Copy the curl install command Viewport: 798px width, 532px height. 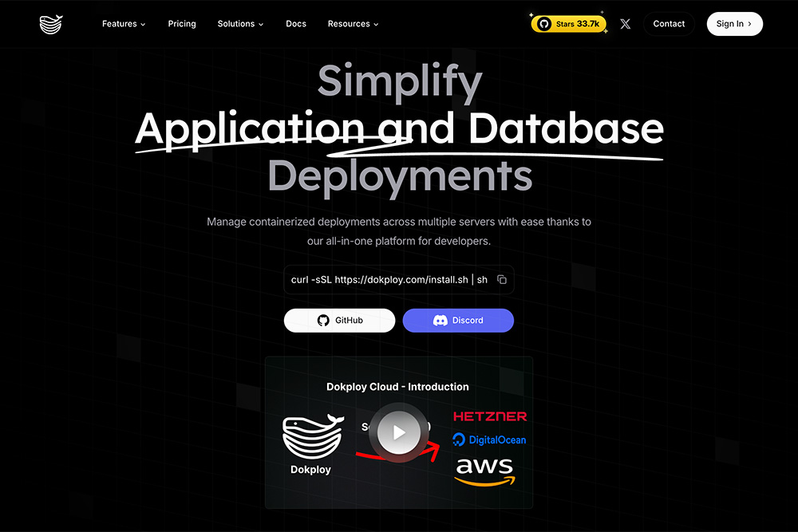pos(502,279)
